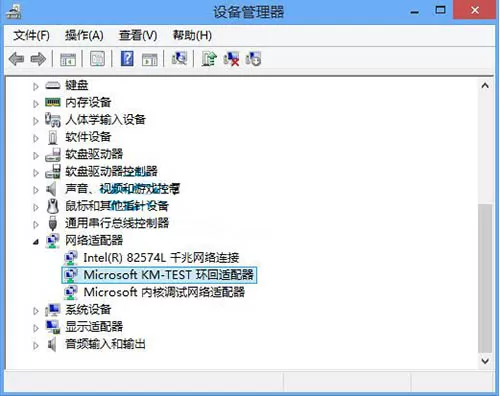The image size is (500, 396).
Task: Scan for hardware changes toolbar icon
Action: (179, 59)
